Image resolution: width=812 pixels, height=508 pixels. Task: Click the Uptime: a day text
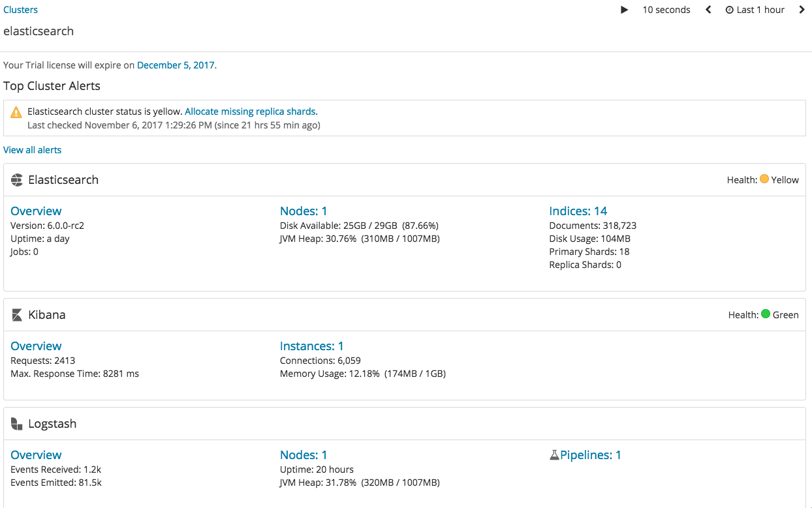(40, 239)
